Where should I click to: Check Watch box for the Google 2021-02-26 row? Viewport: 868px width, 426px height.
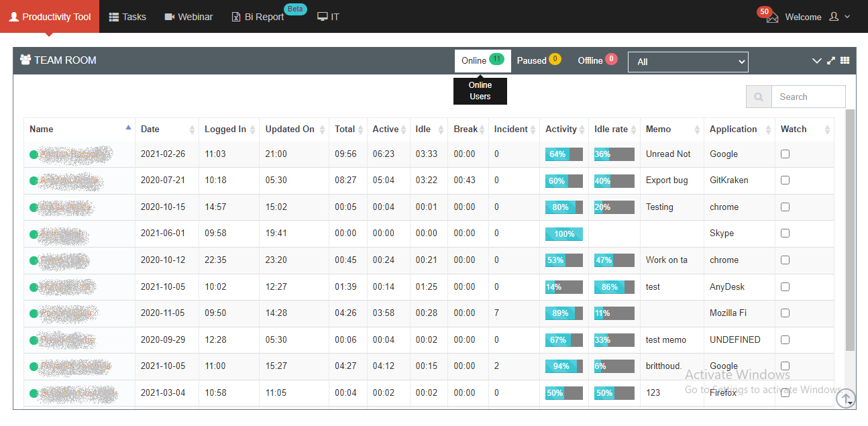(785, 154)
